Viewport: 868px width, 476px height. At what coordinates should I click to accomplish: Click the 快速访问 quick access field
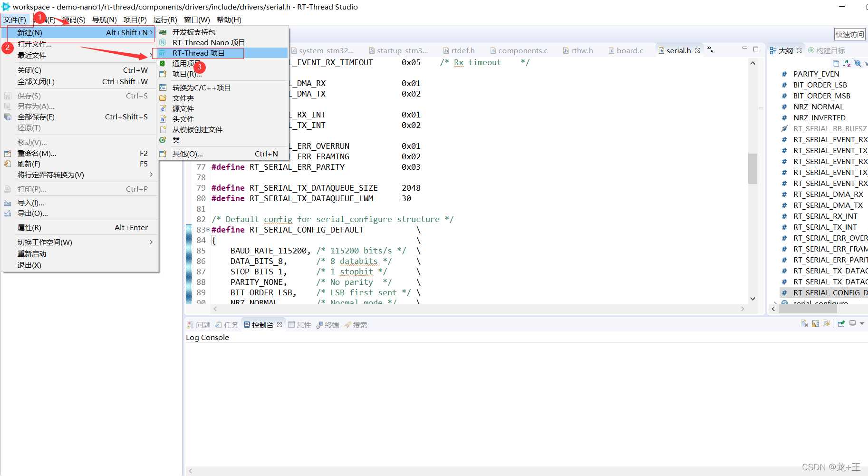(850, 34)
